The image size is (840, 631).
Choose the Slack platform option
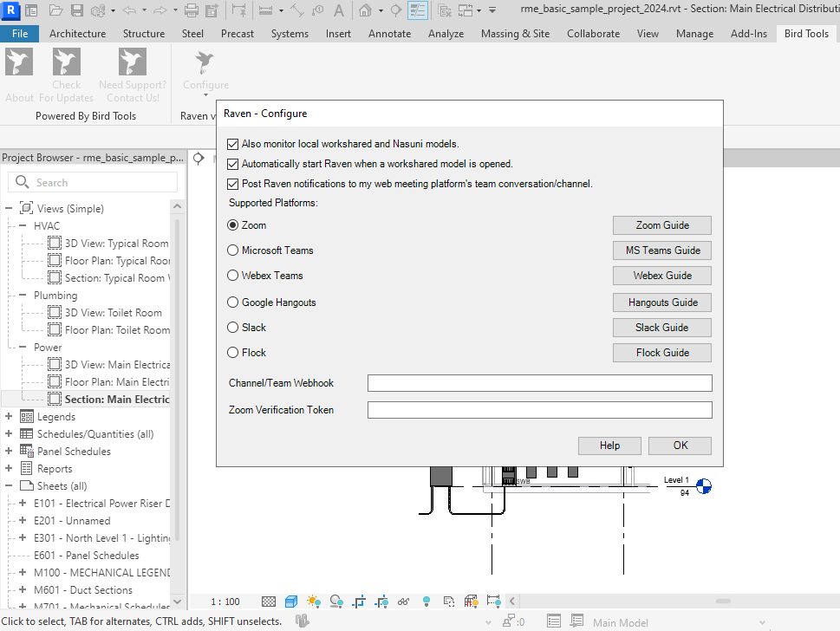(x=232, y=328)
